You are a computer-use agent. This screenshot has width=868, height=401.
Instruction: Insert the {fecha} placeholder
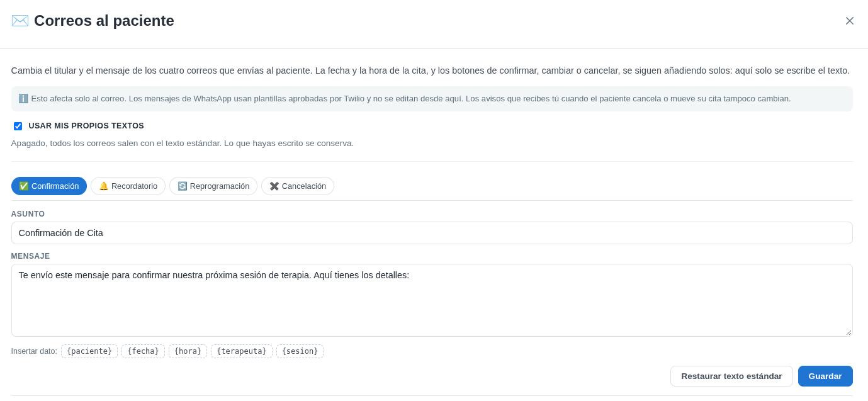coord(143,351)
